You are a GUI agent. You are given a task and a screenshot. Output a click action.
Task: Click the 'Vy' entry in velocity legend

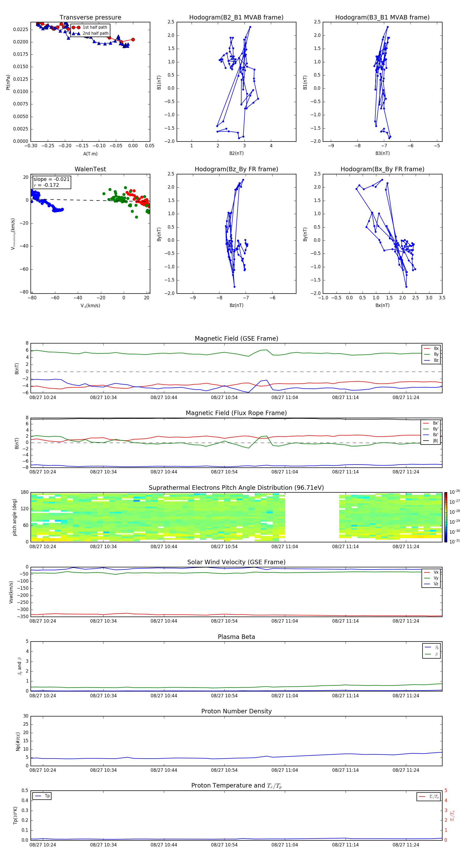click(431, 578)
